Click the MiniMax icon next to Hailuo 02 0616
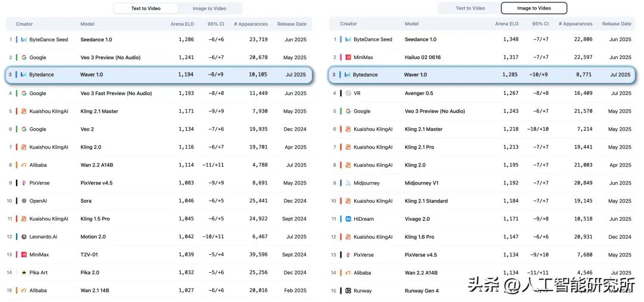This screenshot has width=644, height=302. [348, 57]
